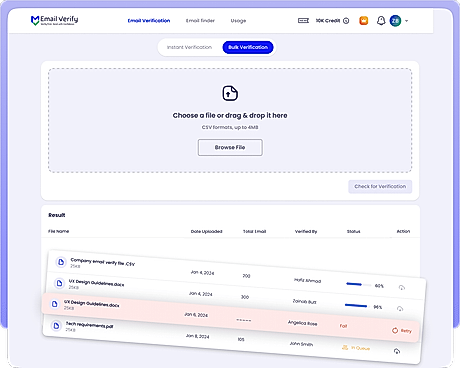The image size is (460, 368).
Task: Open notifications bell icon
Action: [x=381, y=21]
